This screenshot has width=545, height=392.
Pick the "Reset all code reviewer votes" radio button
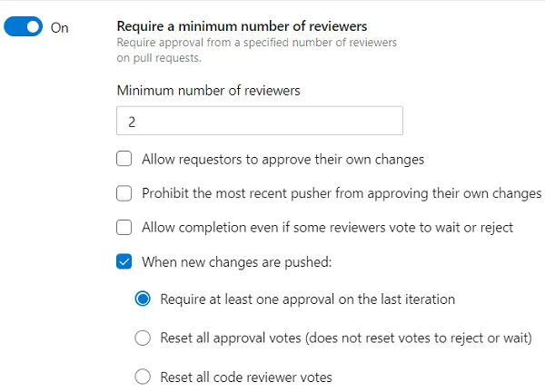click(x=143, y=377)
